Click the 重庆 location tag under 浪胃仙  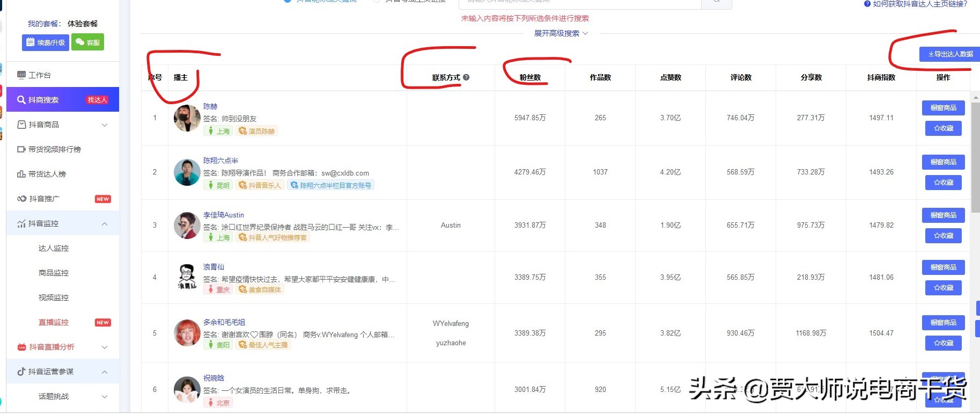[219, 289]
